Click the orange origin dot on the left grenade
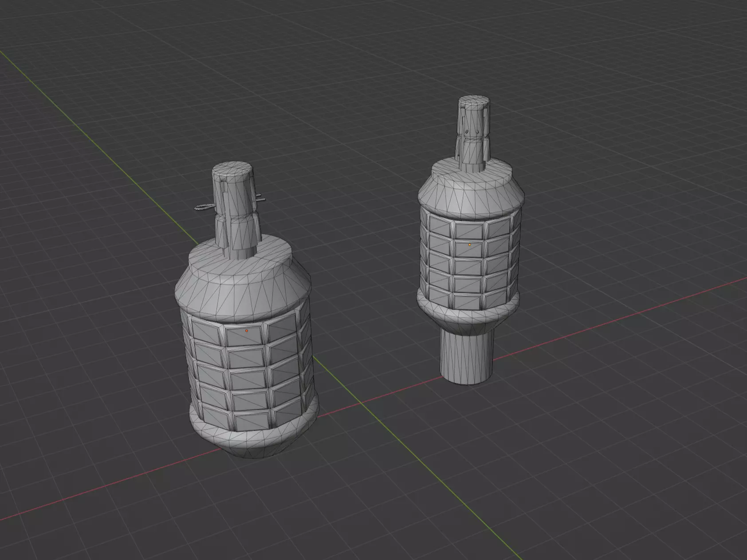 pos(247,331)
